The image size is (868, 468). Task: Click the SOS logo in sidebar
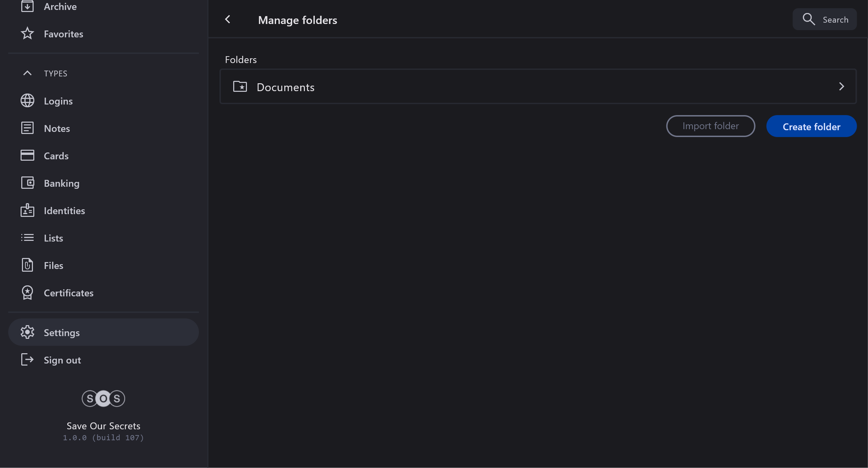(103, 398)
